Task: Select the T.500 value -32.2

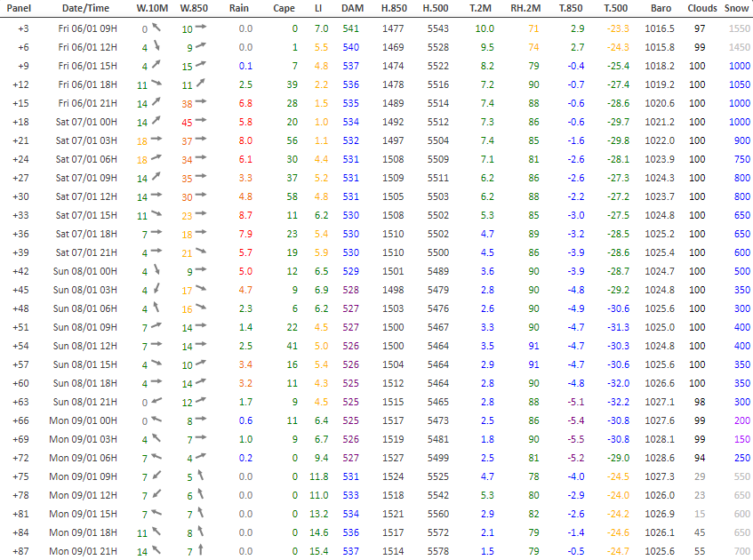Action: pyautogui.click(x=618, y=402)
